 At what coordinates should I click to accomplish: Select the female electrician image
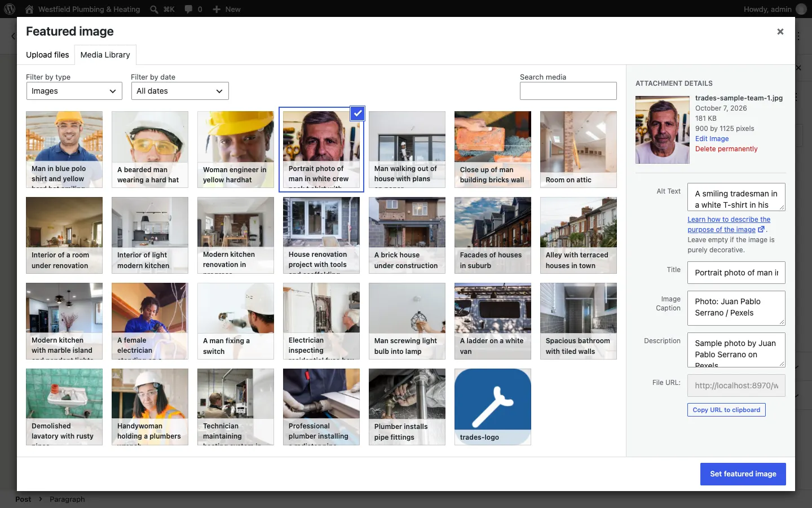point(150,321)
